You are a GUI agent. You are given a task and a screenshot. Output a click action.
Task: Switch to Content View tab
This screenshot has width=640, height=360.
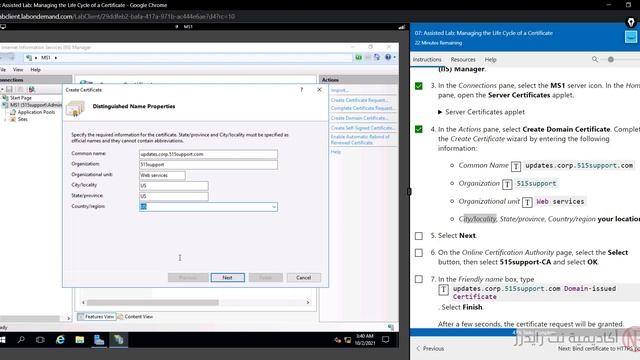pos(136,316)
